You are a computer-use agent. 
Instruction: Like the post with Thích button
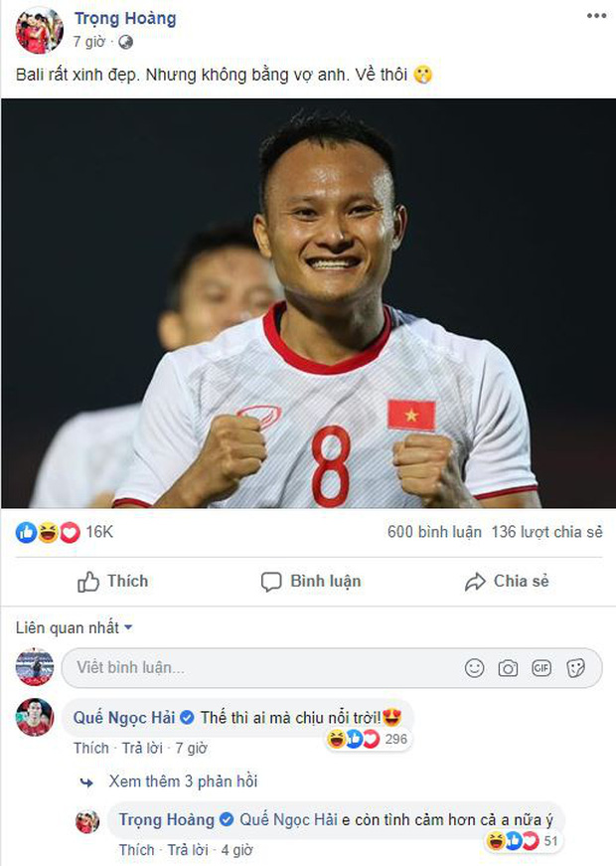112,581
